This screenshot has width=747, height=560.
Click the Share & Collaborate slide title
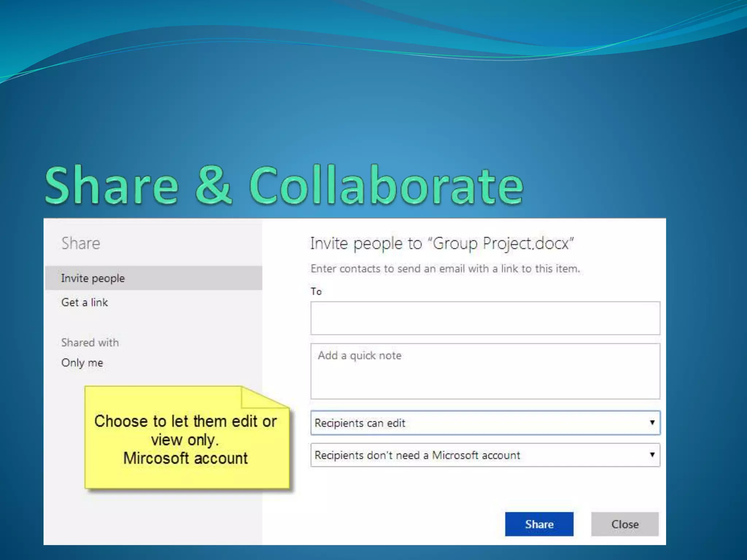284,185
